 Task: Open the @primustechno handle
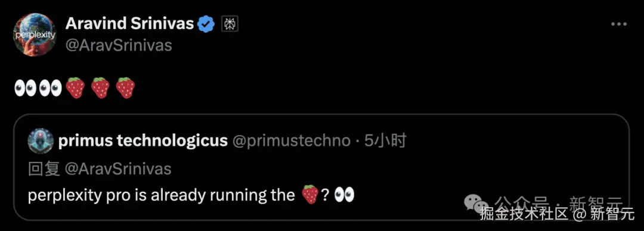pos(292,141)
